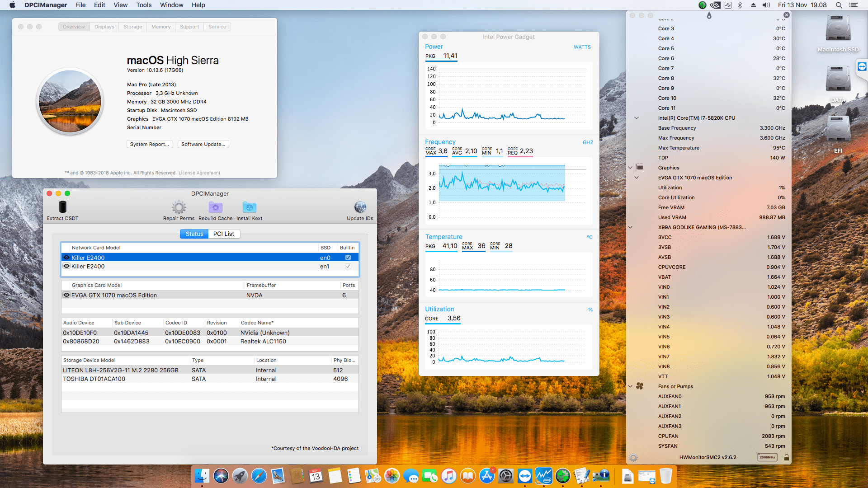
Task: Open TeamViewer from the Dock
Action: 525,476
